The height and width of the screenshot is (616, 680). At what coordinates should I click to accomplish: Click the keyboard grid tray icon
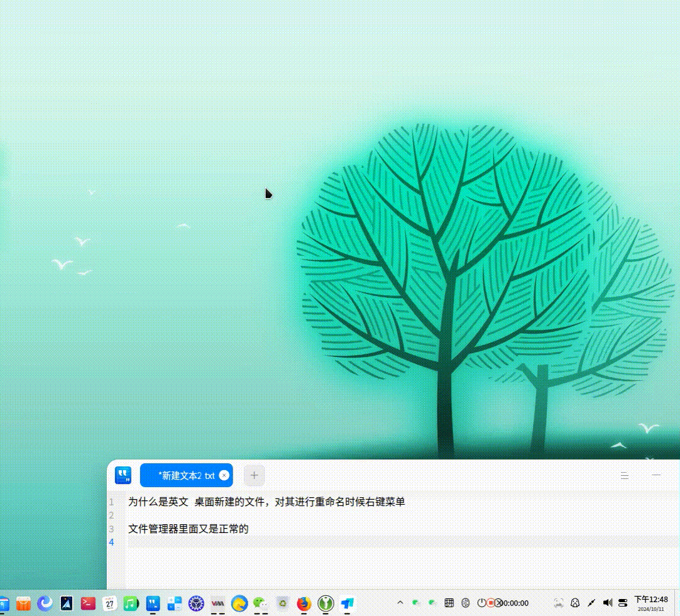coord(449,603)
